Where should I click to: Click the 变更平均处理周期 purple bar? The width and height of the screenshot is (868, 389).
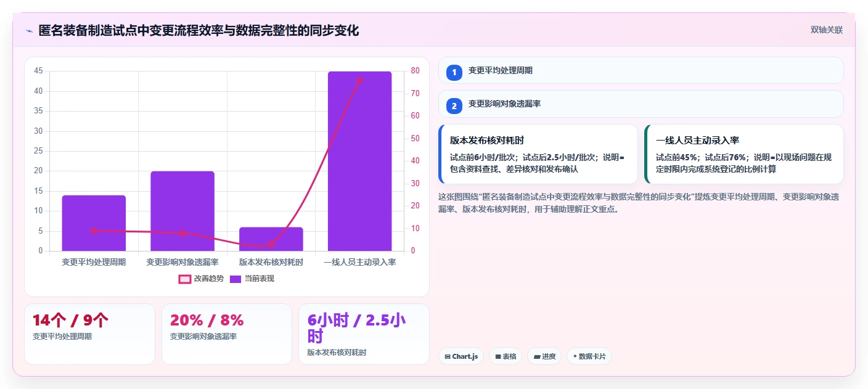(x=94, y=223)
